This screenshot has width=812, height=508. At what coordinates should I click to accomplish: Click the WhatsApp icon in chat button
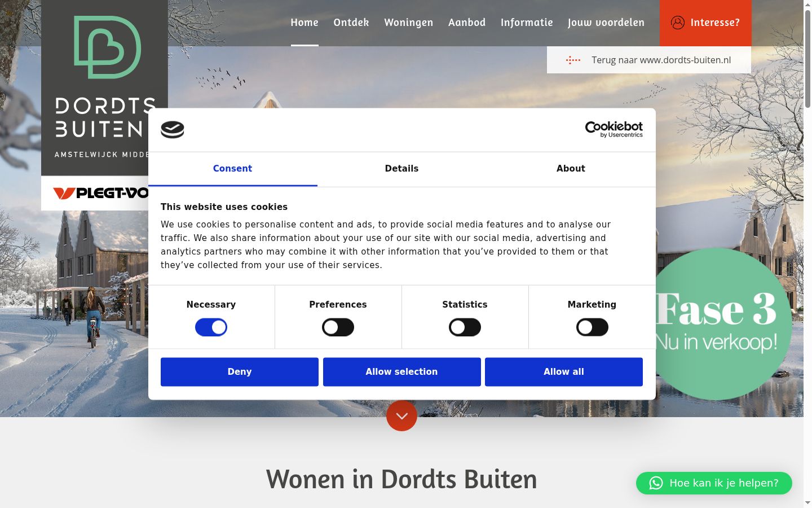pos(656,483)
